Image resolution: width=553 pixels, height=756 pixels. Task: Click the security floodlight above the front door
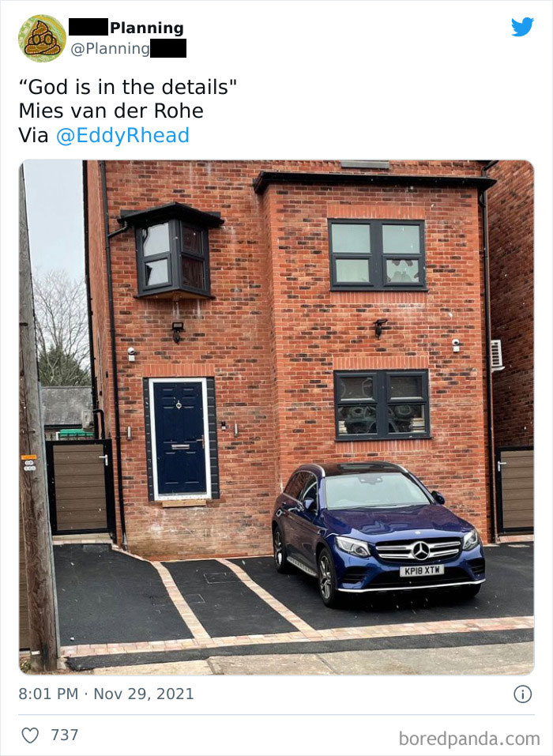(x=178, y=331)
